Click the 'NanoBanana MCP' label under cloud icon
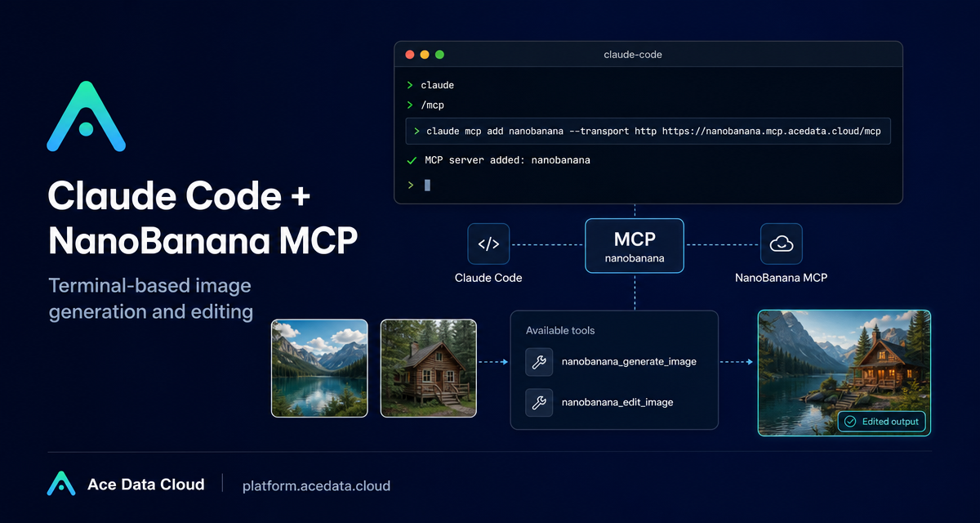 (782, 278)
